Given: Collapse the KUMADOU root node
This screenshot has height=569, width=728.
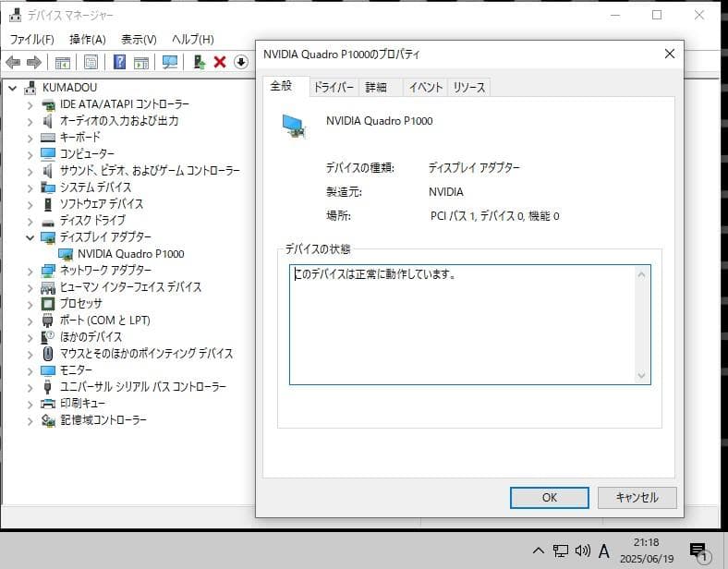Looking at the screenshot, I should coord(13,88).
